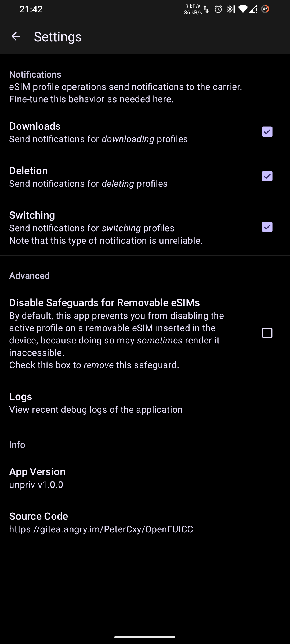This screenshot has width=290, height=644.
Task: Tap the Bluetooth status bar icon
Action: [230, 9]
